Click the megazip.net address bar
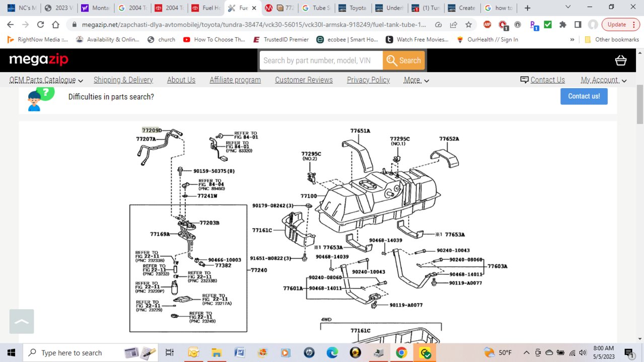The height and width of the screenshot is (362, 644). pyautogui.click(x=254, y=25)
